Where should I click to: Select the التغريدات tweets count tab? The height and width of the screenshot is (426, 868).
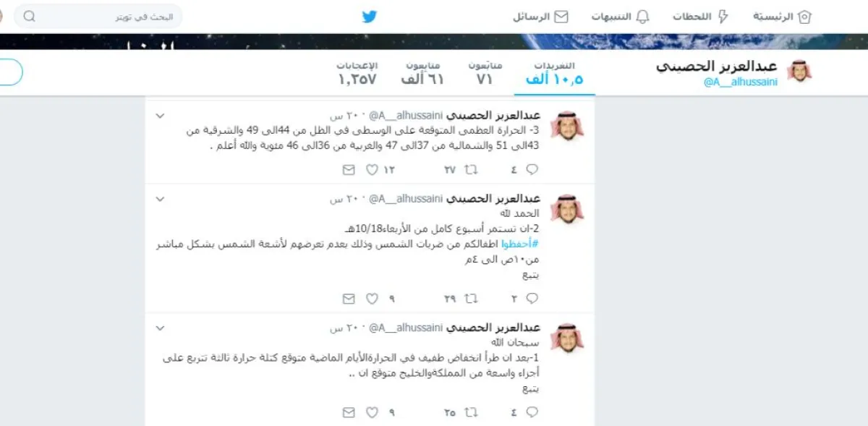point(555,74)
